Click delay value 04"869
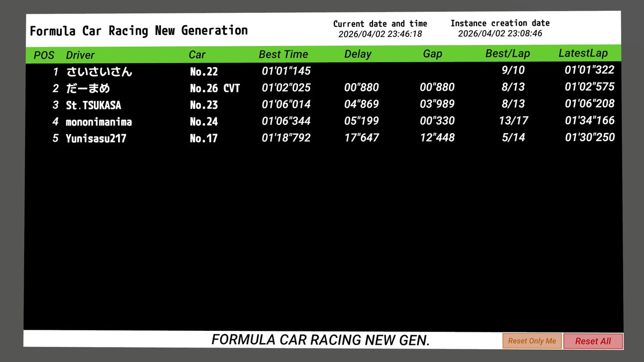This screenshot has width=644, height=362. [362, 104]
